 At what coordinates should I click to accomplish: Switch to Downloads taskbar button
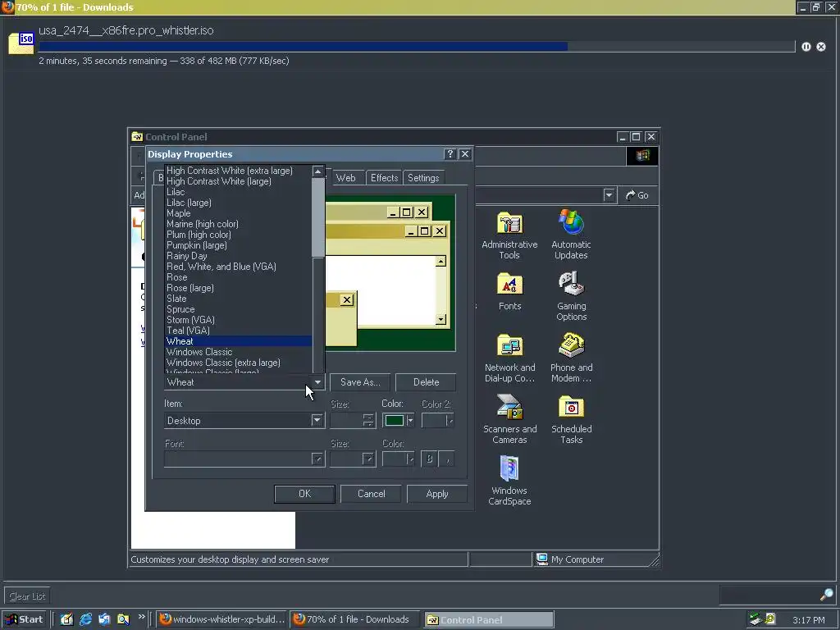[355, 619]
